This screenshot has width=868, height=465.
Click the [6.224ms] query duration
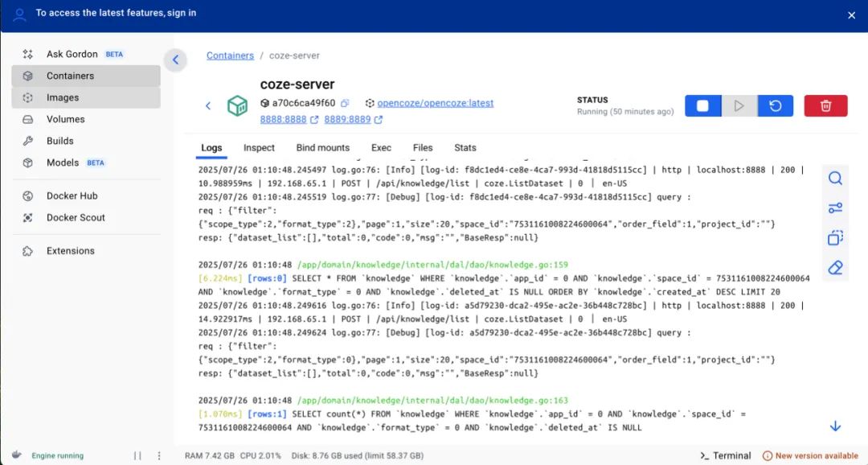tap(221, 278)
